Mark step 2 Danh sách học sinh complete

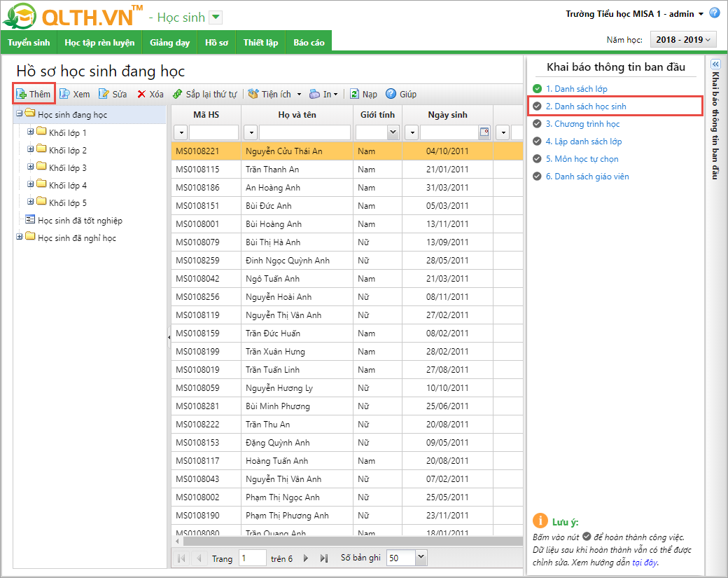point(537,106)
